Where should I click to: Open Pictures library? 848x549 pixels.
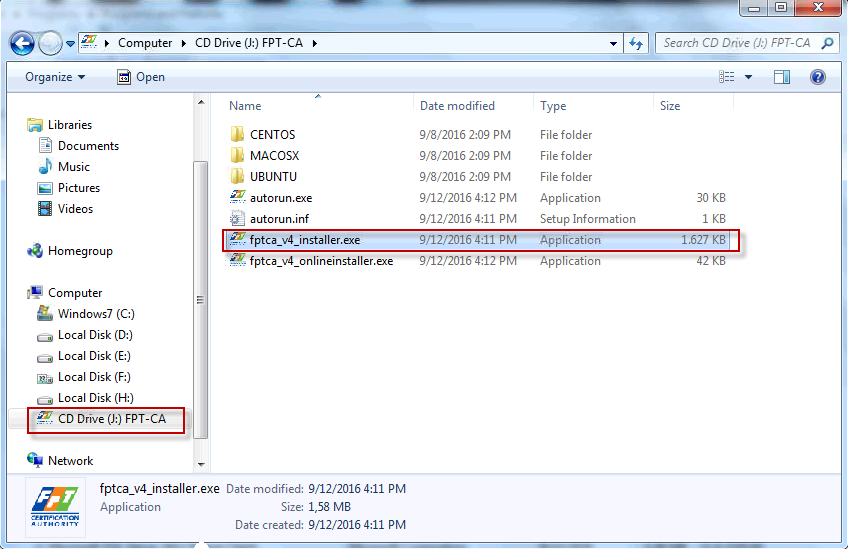[79, 188]
